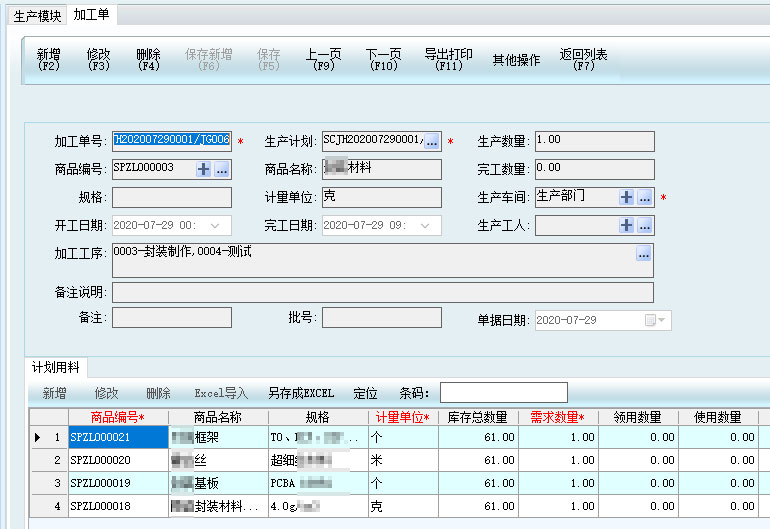Click 修改 in the 计划用料 toolbar
The image size is (770, 529).
107,393
